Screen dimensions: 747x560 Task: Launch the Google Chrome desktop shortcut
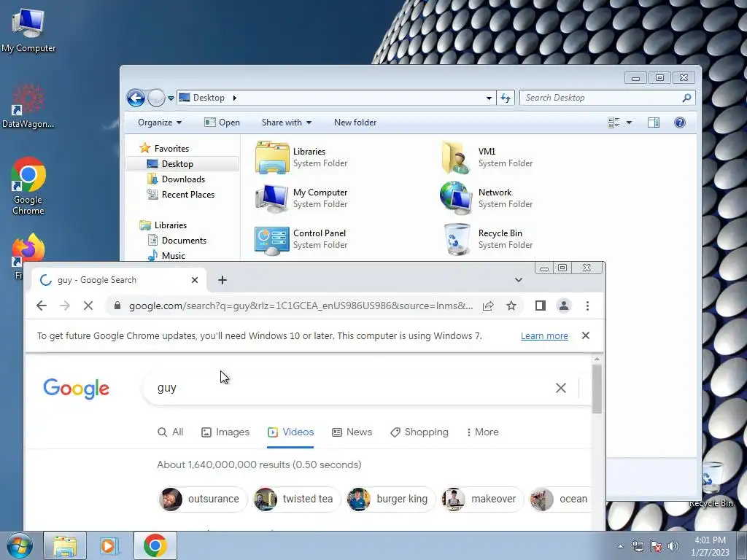[28, 186]
